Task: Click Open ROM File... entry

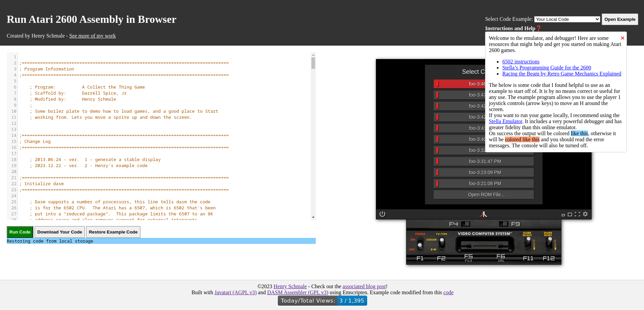Action: (x=484, y=195)
